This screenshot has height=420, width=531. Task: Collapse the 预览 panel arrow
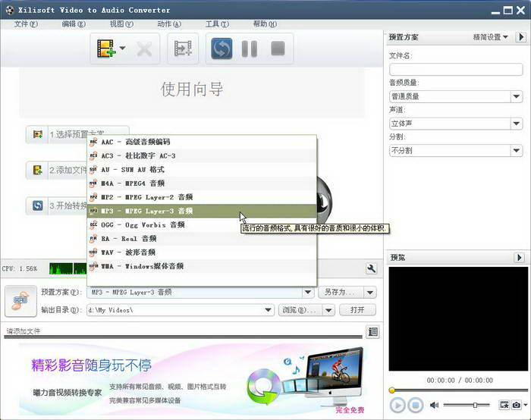point(519,258)
